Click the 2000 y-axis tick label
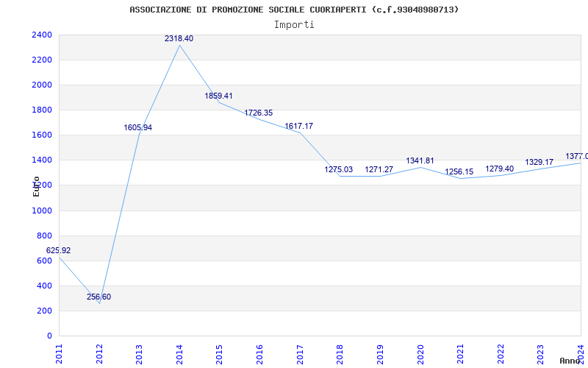 [42, 85]
